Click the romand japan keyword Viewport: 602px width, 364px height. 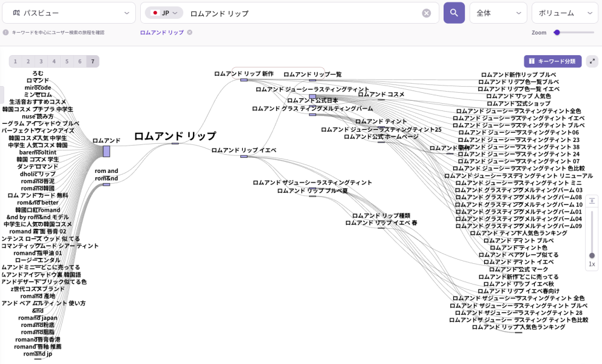click(38, 318)
